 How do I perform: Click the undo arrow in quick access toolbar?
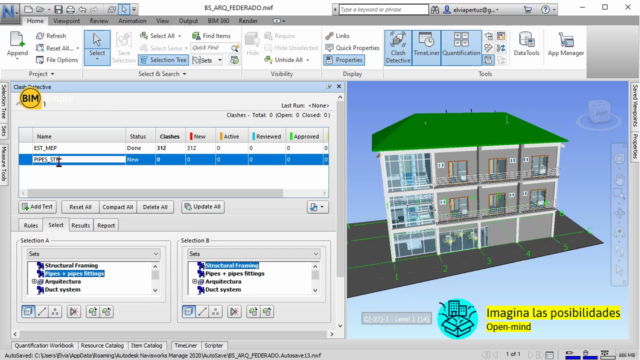(x=82, y=9)
